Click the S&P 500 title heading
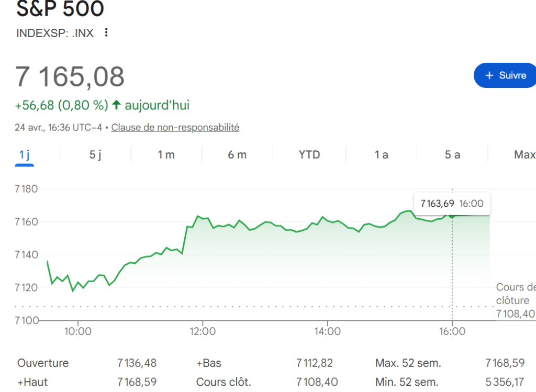The height and width of the screenshot is (392, 536). [x=60, y=9]
